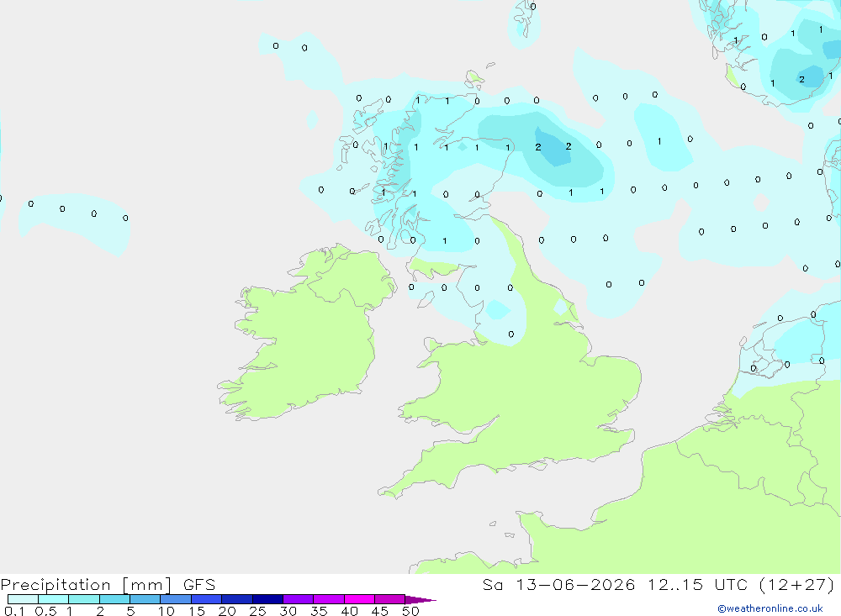Click the '0.5' legend tick label
Viewport: 841px width, 616px height.
coord(45,611)
